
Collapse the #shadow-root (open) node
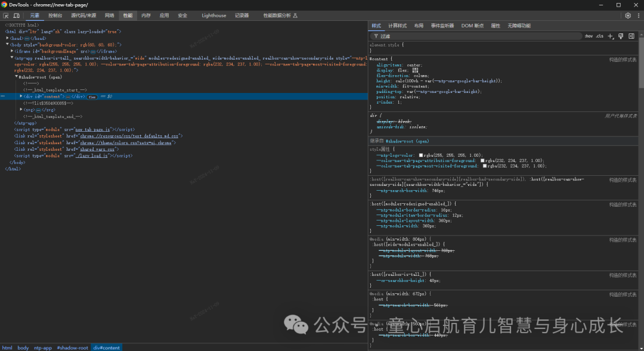pos(17,77)
